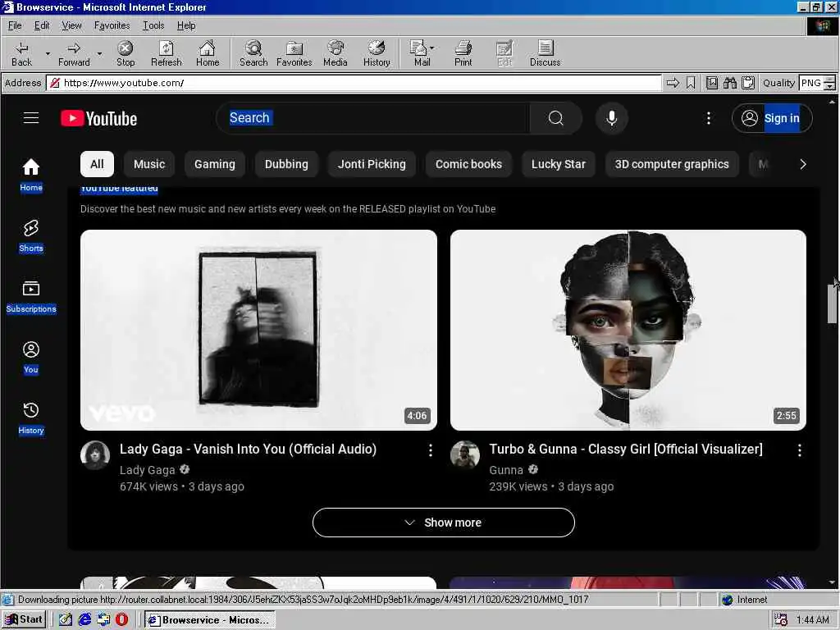840x630 pixels.
Task: Open the Help menu
Action: click(x=186, y=25)
